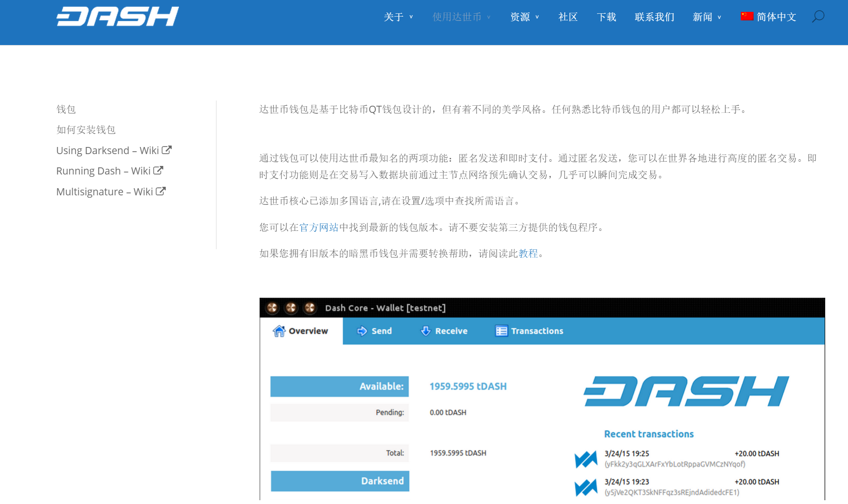Open the 下载 menu item

(x=606, y=17)
